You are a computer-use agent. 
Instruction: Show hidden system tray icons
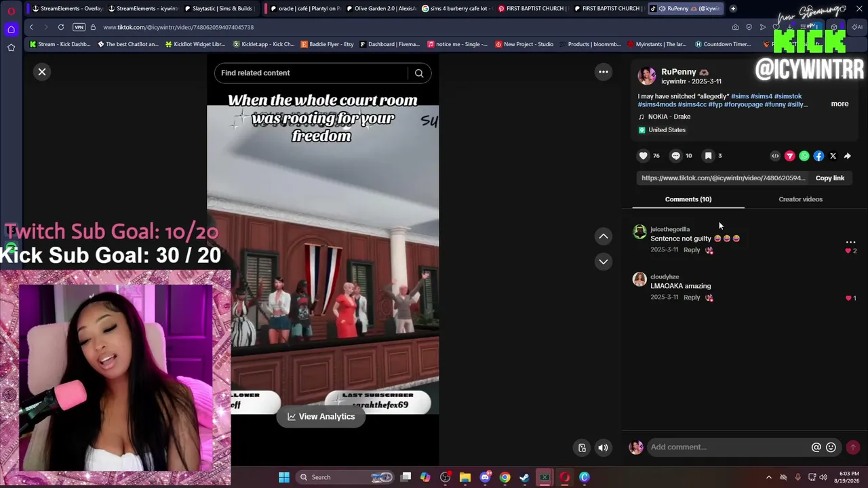pos(768,477)
